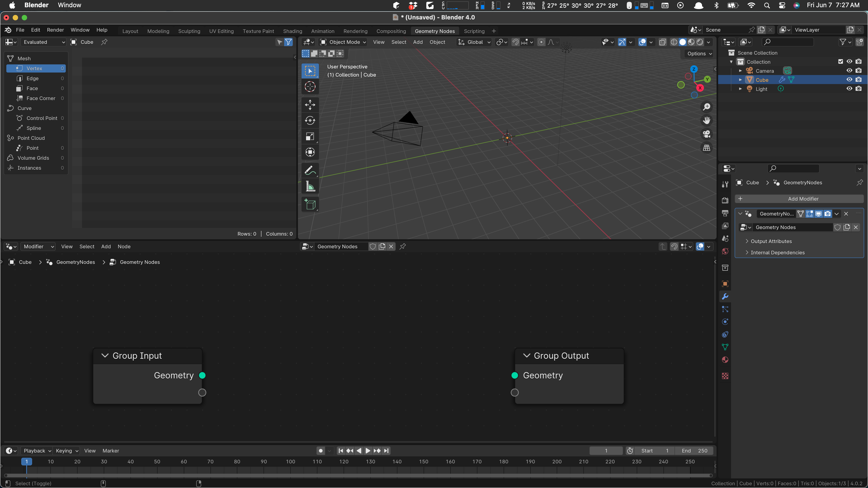Select Face Corner domain in spreadsheet
Image resolution: width=868 pixels, height=488 pixels.
tap(36, 98)
